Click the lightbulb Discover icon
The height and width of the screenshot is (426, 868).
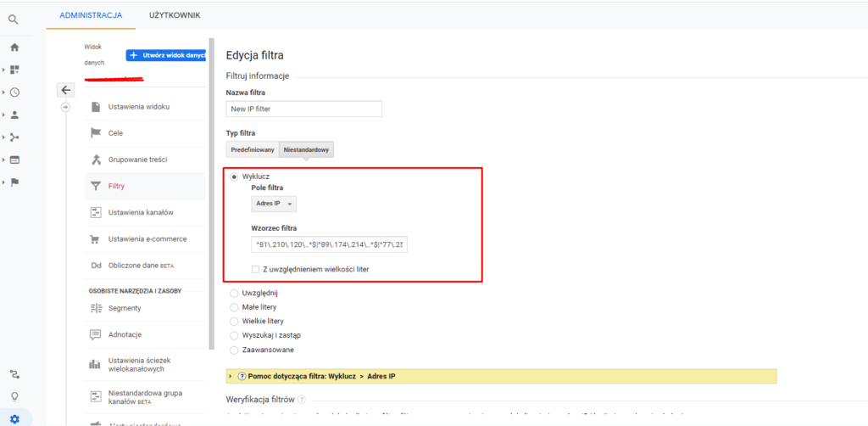click(14, 395)
